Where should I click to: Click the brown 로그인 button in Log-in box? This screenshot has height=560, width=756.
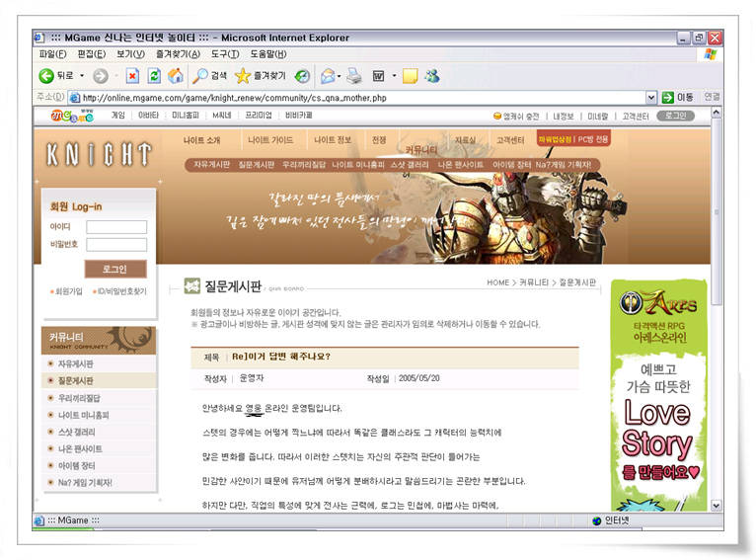(115, 269)
